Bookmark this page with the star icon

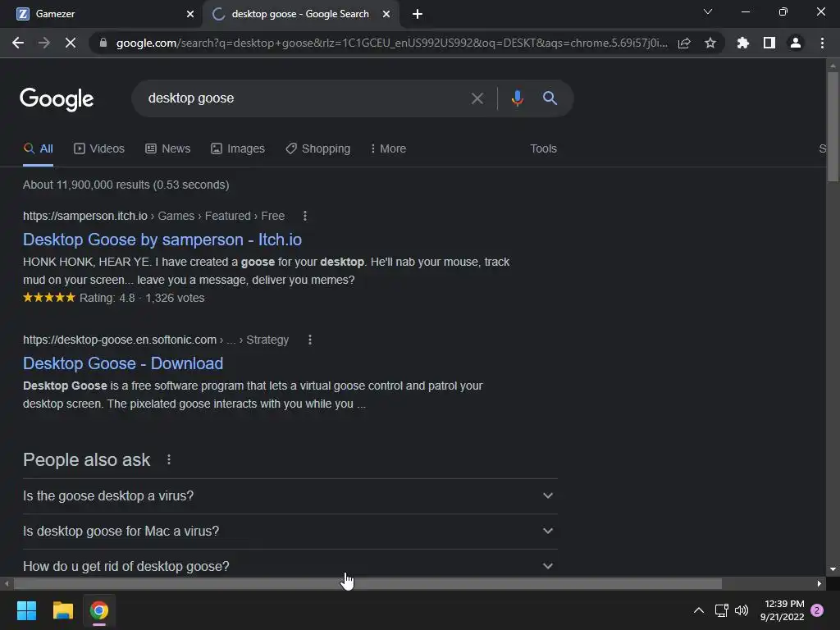(x=710, y=43)
